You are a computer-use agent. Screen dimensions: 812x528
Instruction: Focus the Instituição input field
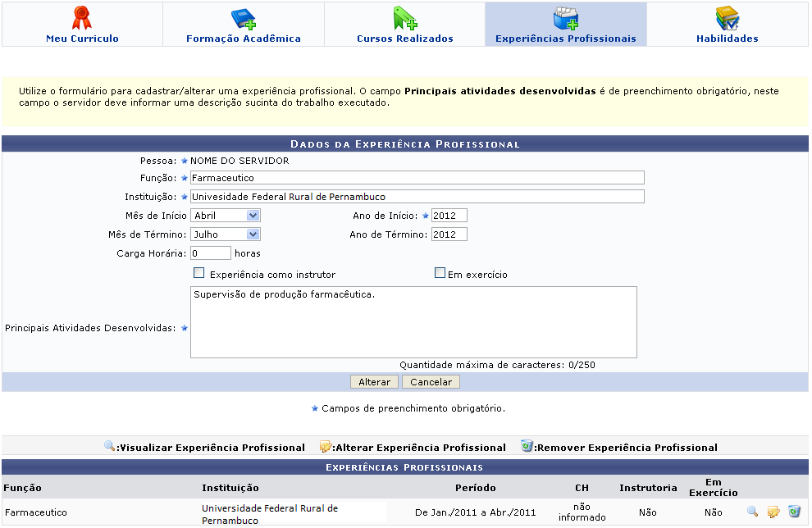417,197
